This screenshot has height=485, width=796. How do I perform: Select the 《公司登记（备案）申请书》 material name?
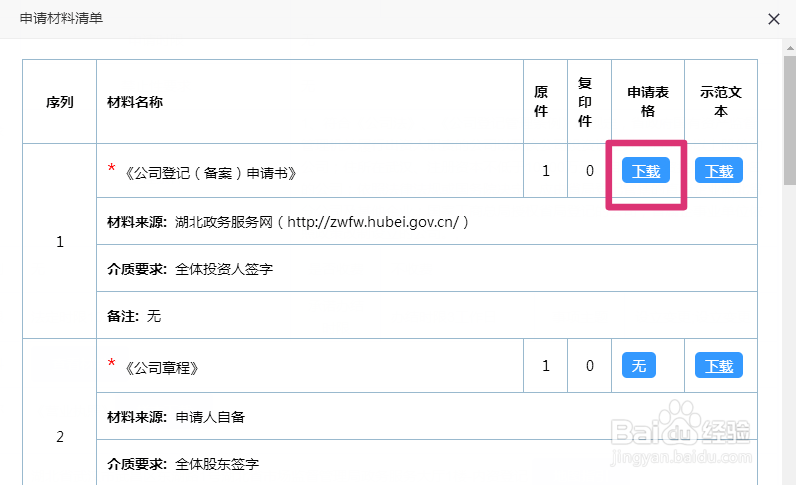tap(211, 172)
